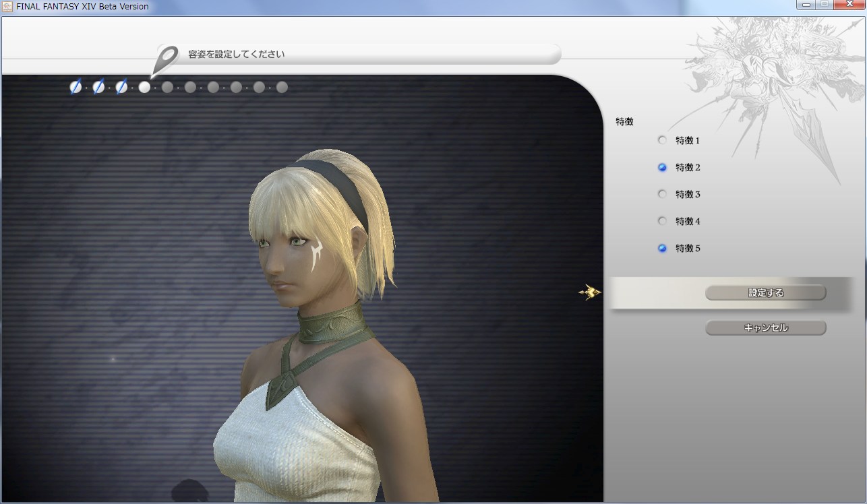Image resolution: width=867 pixels, height=504 pixels.
Task: Click the 容姿を設定してください instruction text
Action: coord(236,55)
